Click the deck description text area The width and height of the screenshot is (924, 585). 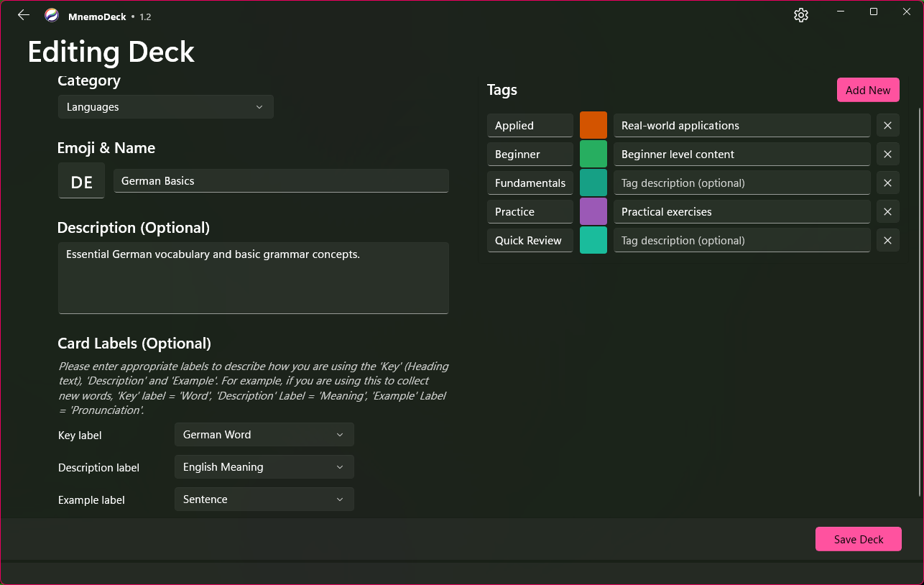(253, 277)
